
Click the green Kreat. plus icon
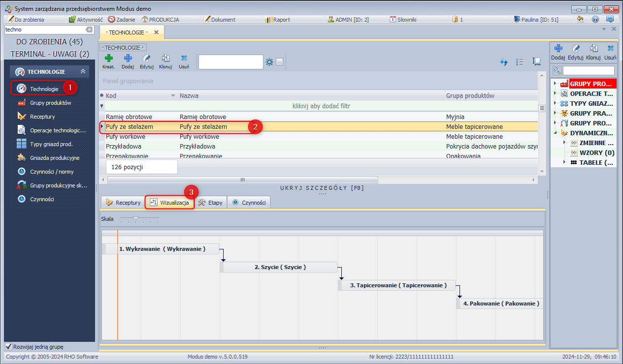click(x=108, y=59)
